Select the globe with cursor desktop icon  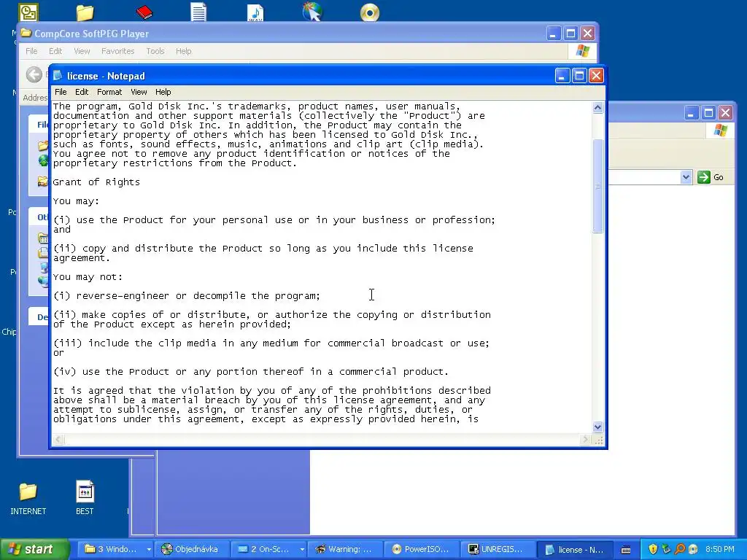312,12
